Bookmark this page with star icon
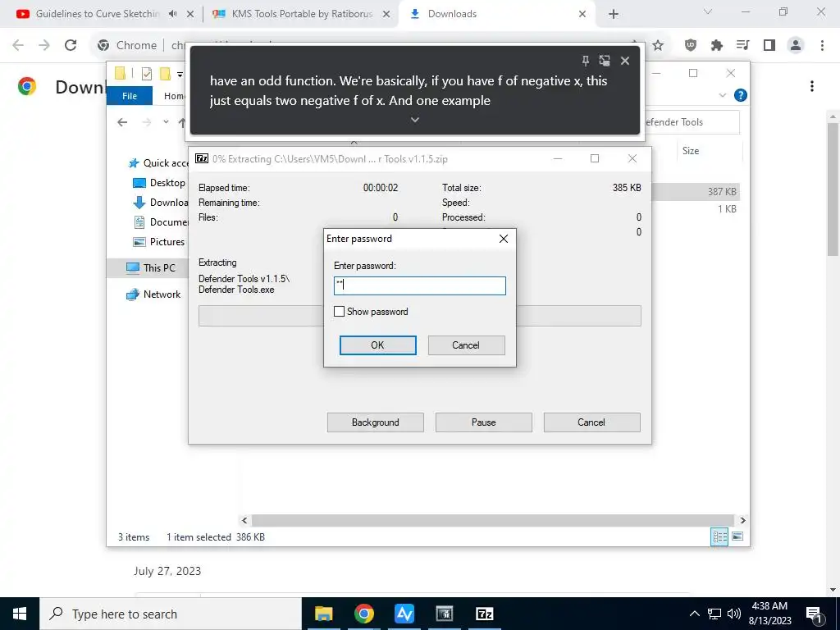 pyautogui.click(x=658, y=46)
